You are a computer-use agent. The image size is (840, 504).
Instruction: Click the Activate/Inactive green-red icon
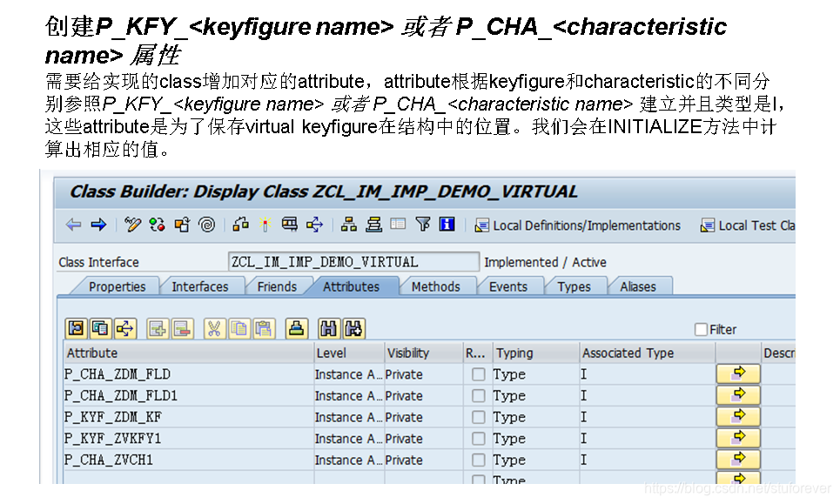click(157, 225)
